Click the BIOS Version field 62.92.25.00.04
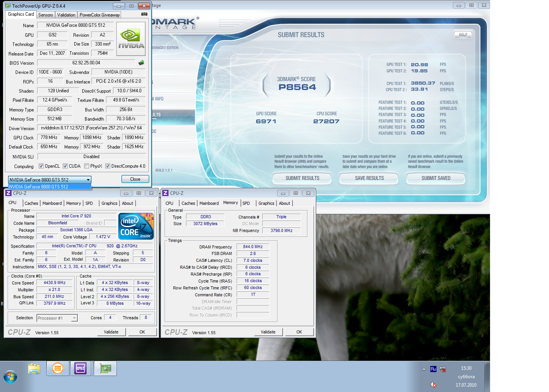The image size is (549, 392). tap(86, 63)
